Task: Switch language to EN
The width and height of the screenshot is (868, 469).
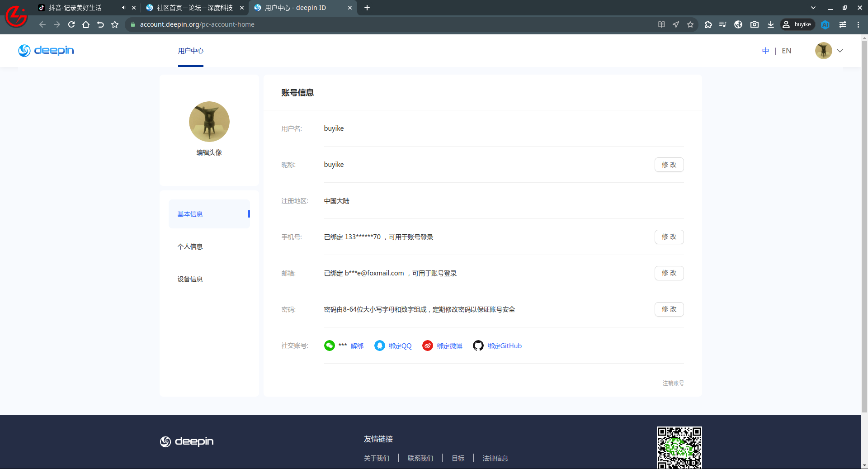Action: point(787,51)
